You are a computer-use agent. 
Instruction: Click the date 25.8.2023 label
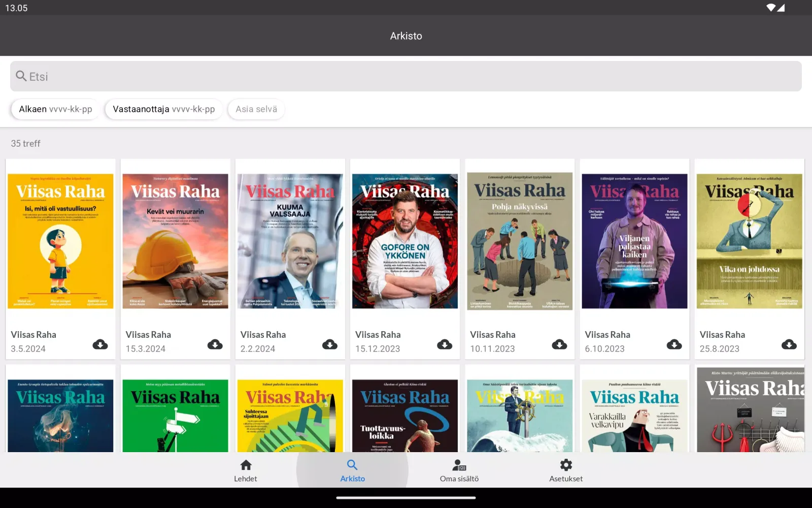[x=720, y=349]
